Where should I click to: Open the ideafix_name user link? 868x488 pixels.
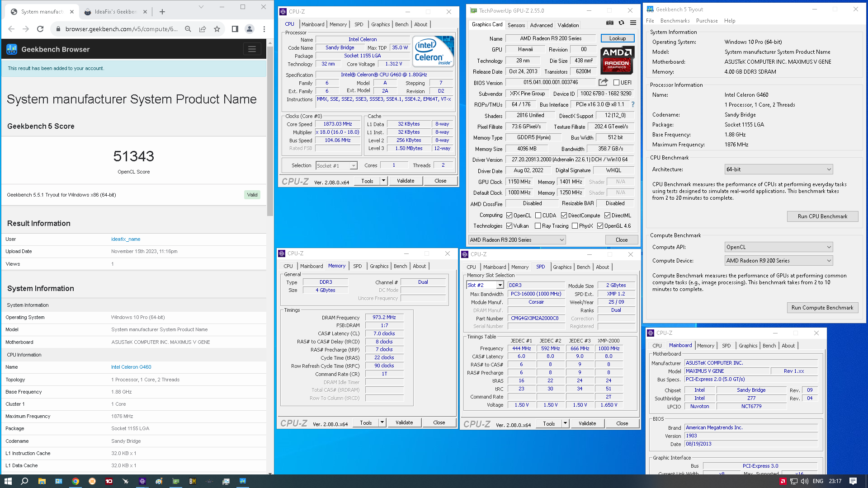point(126,239)
